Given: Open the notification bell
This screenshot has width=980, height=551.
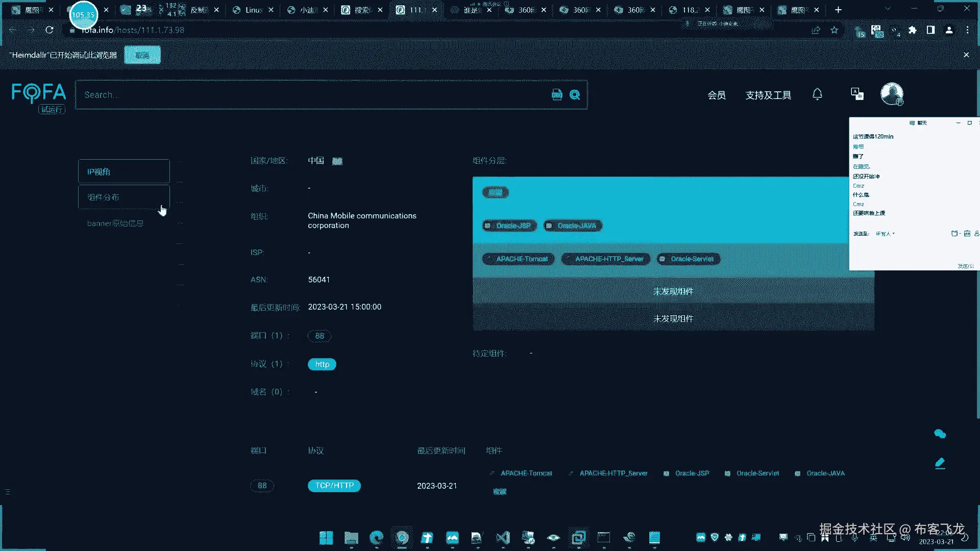Looking at the screenshot, I should pyautogui.click(x=817, y=94).
